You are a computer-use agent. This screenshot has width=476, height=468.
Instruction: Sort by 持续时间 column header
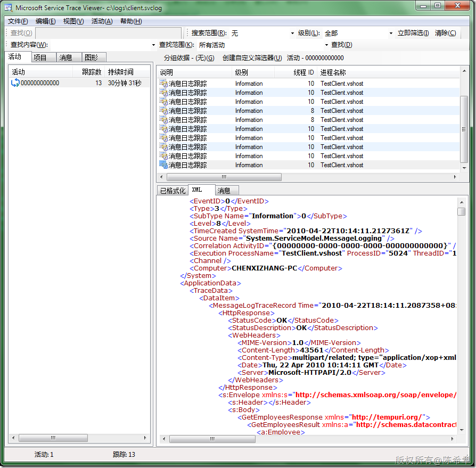pyautogui.click(x=127, y=72)
